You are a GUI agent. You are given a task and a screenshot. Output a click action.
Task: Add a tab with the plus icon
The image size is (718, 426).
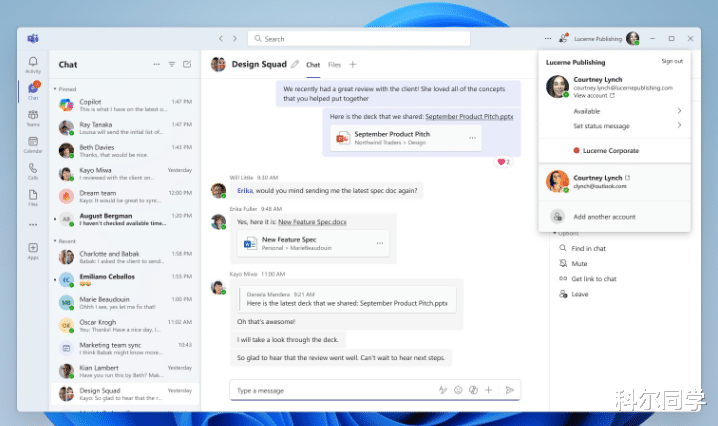tap(353, 65)
